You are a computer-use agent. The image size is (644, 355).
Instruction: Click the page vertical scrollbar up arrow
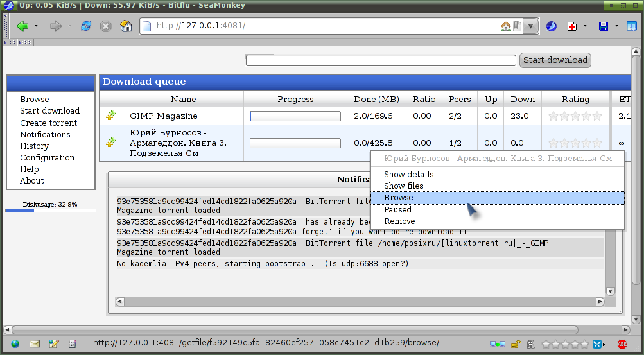pyautogui.click(x=636, y=52)
